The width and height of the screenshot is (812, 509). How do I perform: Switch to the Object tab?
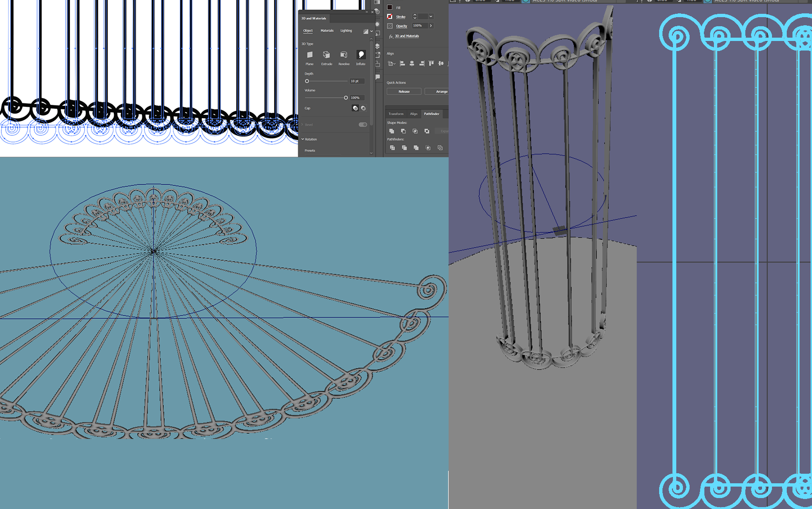(308, 31)
